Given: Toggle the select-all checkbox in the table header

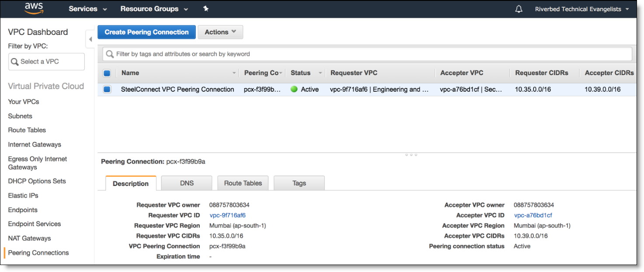Looking at the screenshot, I should (107, 73).
